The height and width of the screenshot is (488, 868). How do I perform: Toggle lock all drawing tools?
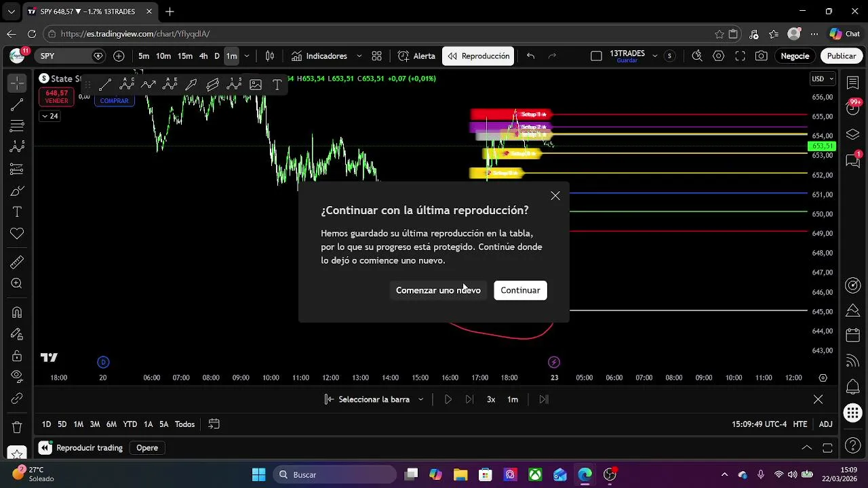[17, 356]
